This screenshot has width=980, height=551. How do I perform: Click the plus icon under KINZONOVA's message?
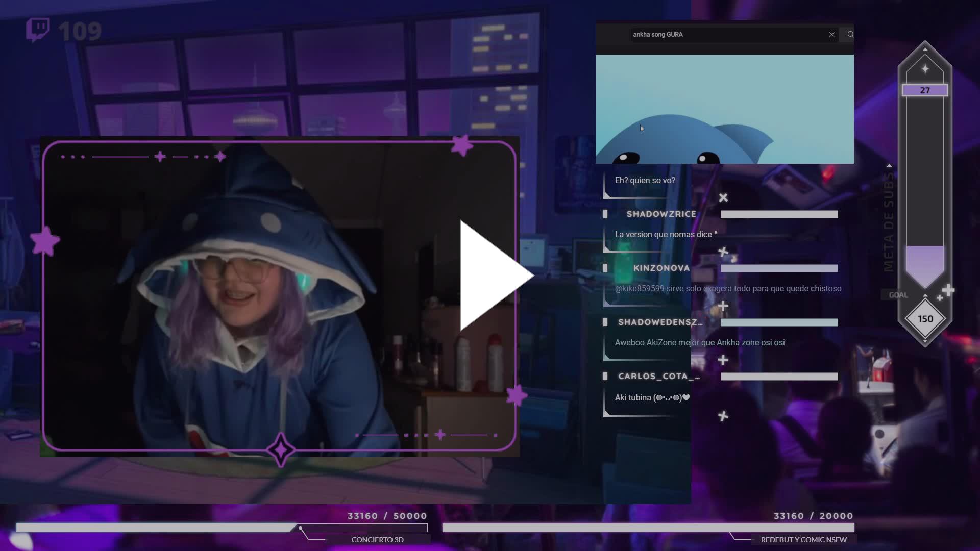[x=724, y=306]
